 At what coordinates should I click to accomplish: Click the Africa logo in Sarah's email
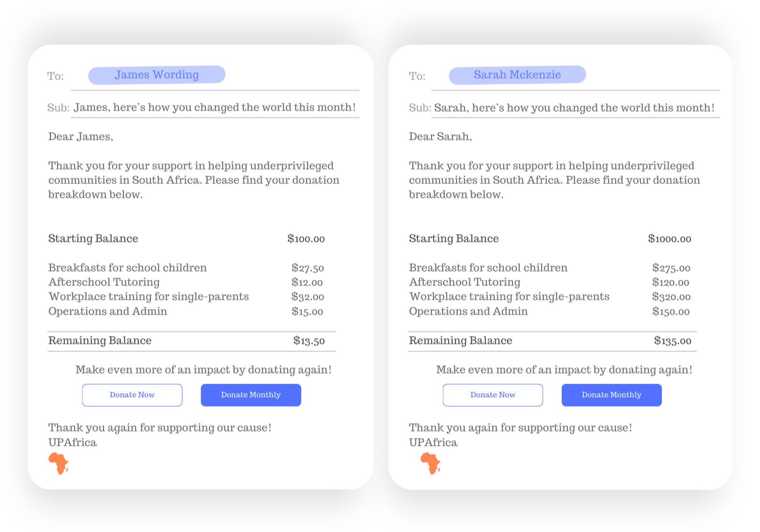tap(430, 463)
